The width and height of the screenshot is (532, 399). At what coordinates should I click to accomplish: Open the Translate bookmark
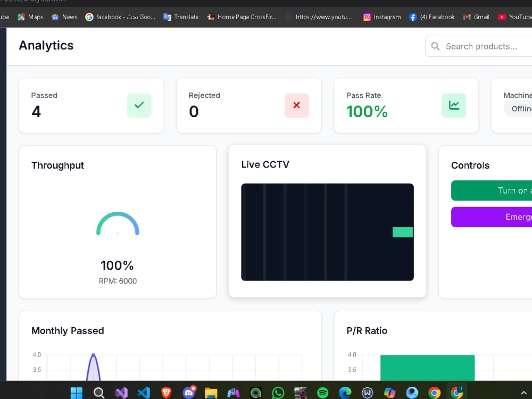pos(181,17)
